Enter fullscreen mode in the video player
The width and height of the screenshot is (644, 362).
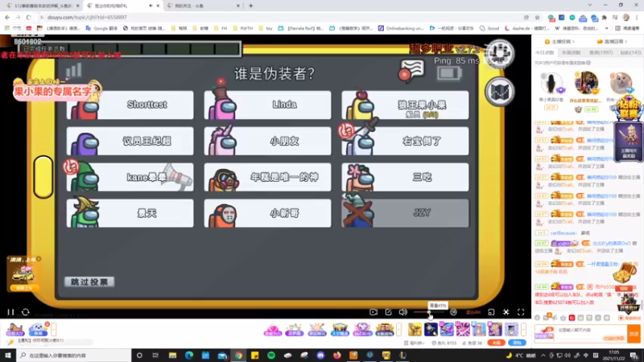point(521,312)
